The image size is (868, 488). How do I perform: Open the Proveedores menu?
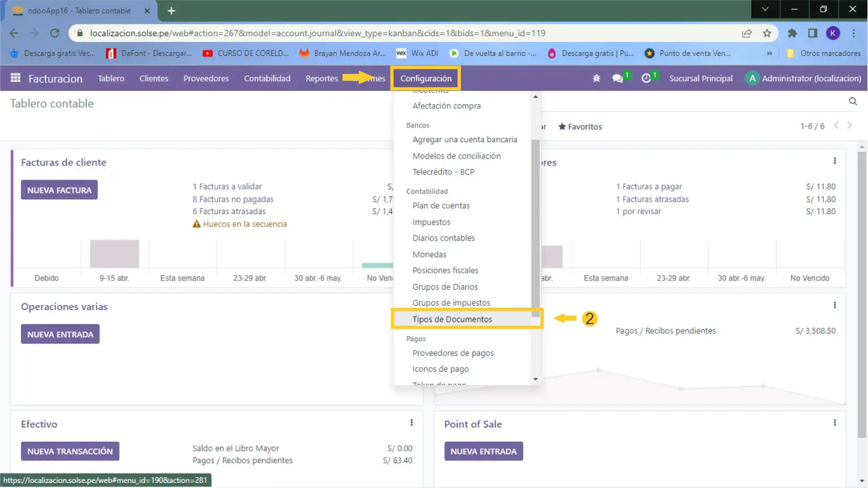click(206, 79)
